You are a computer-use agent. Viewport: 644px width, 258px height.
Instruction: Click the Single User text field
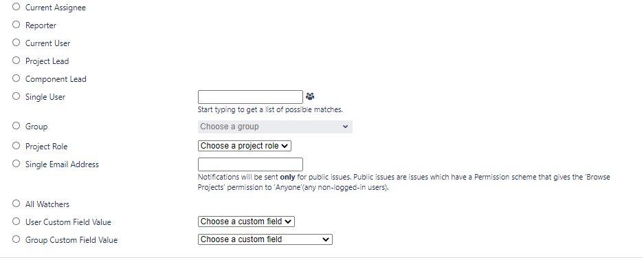(251, 97)
